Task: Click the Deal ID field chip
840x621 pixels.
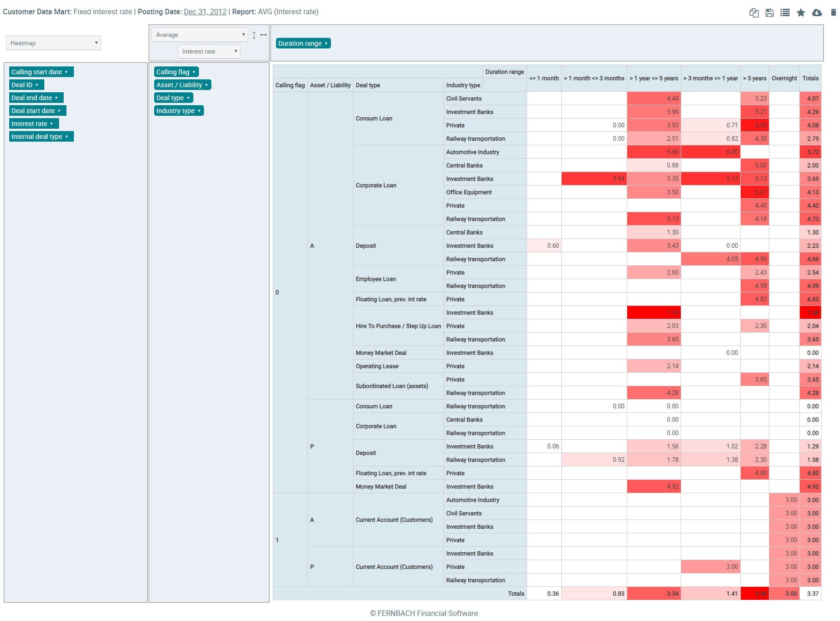Action: tap(26, 85)
